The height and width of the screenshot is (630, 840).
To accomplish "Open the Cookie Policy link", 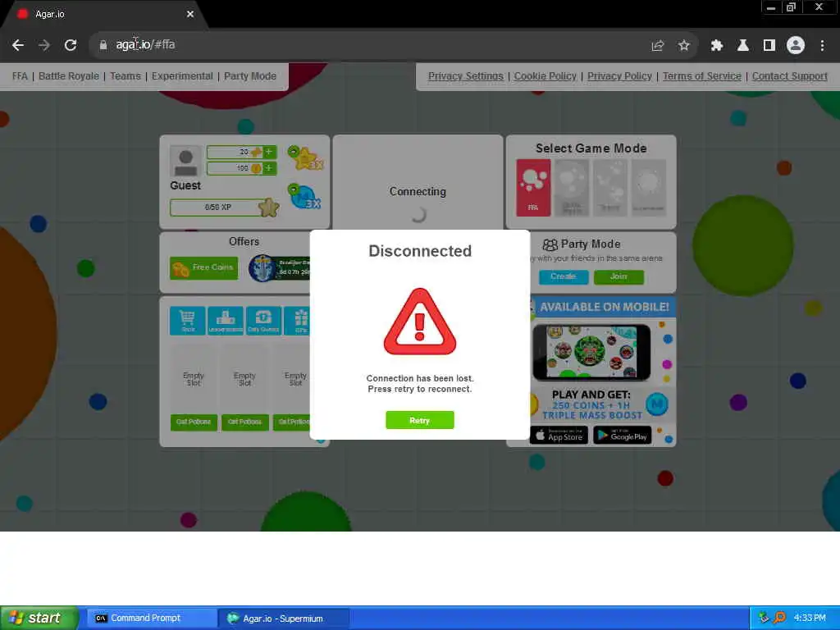I will [x=546, y=76].
